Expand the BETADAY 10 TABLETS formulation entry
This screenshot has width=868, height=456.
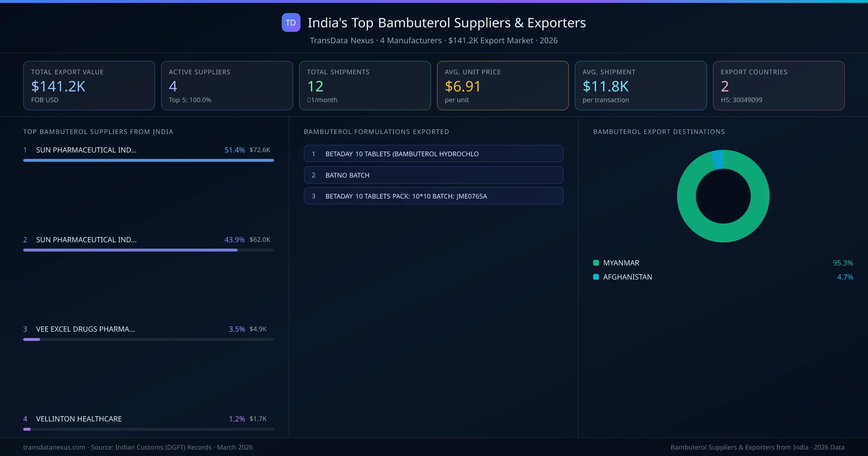(x=434, y=153)
